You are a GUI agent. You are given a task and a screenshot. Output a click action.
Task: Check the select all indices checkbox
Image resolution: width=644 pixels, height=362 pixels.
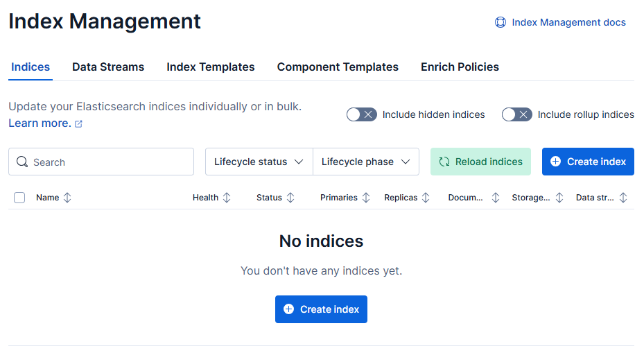tap(19, 198)
